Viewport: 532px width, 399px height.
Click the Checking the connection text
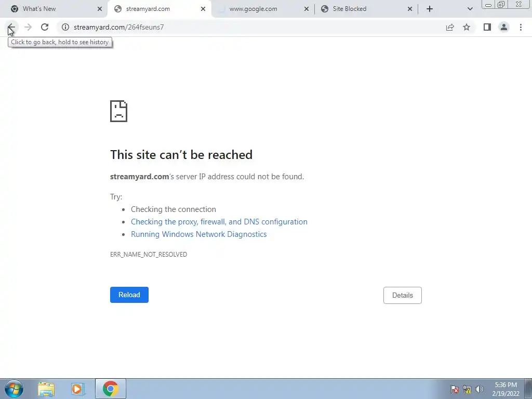[x=174, y=209]
